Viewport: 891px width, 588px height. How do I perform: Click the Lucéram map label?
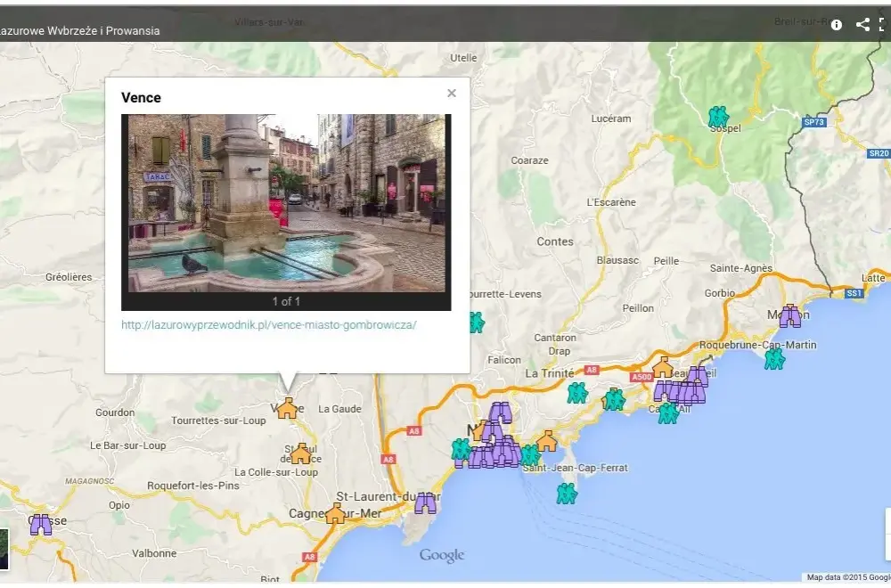pos(611,118)
